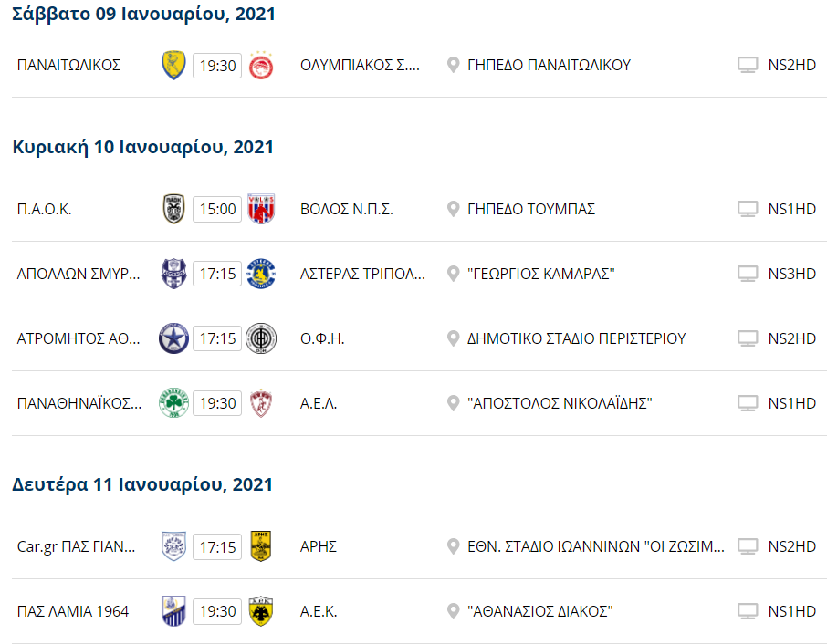The image size is (827, 644).
Task: Click 15:00 kickoff time for Π.Α.Ο.Κ. match
Action: click(x=217, y=209)
